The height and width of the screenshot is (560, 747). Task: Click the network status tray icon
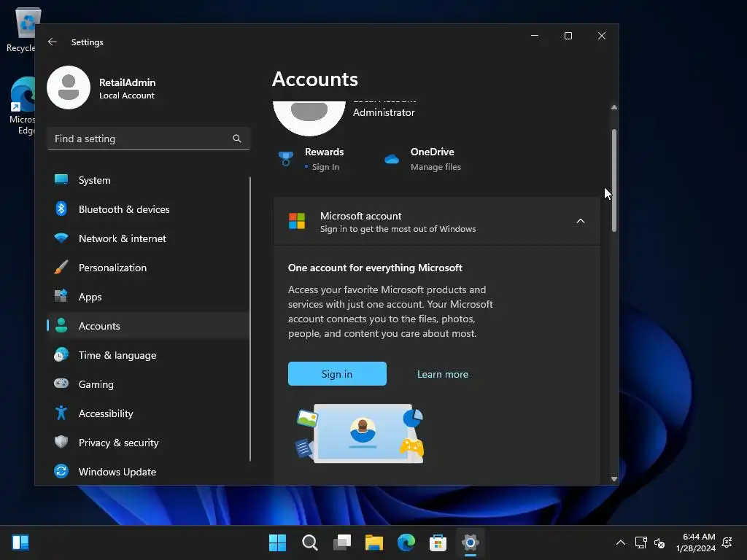coord(640,542)
